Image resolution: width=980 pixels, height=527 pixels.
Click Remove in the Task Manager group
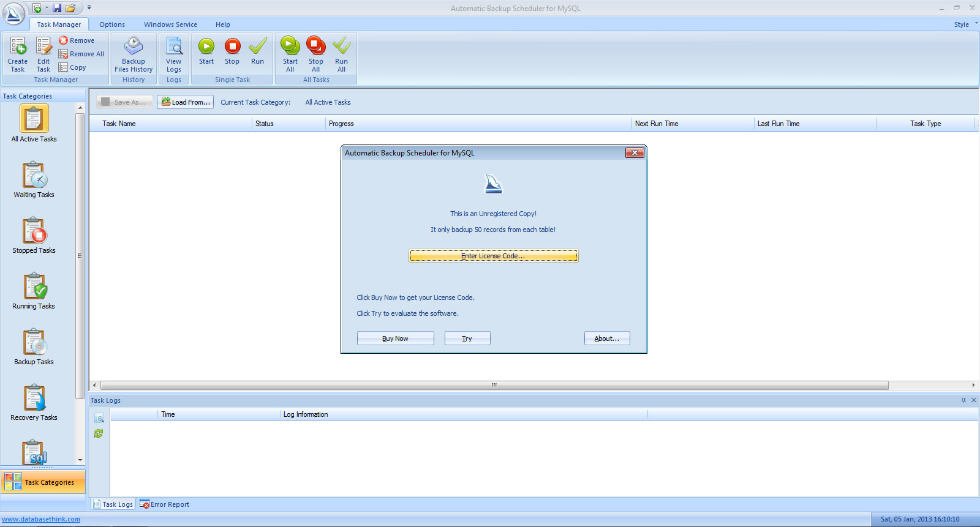[77, 40]
